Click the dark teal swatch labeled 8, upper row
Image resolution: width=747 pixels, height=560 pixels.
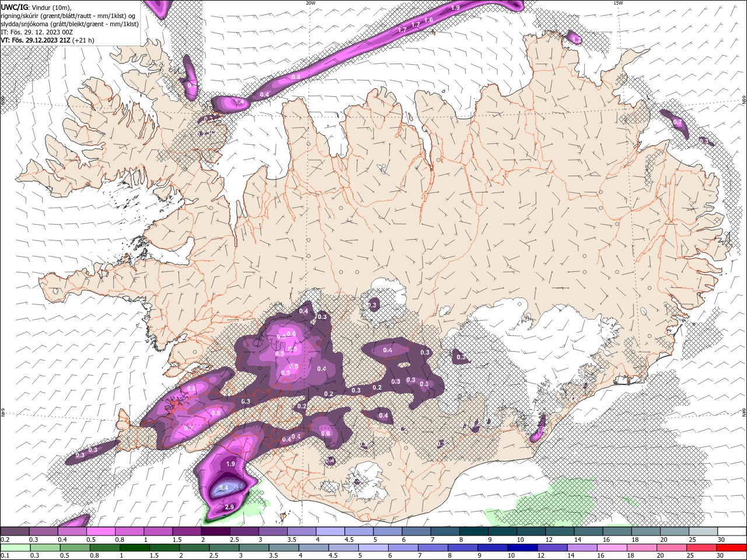coord(474,531)
